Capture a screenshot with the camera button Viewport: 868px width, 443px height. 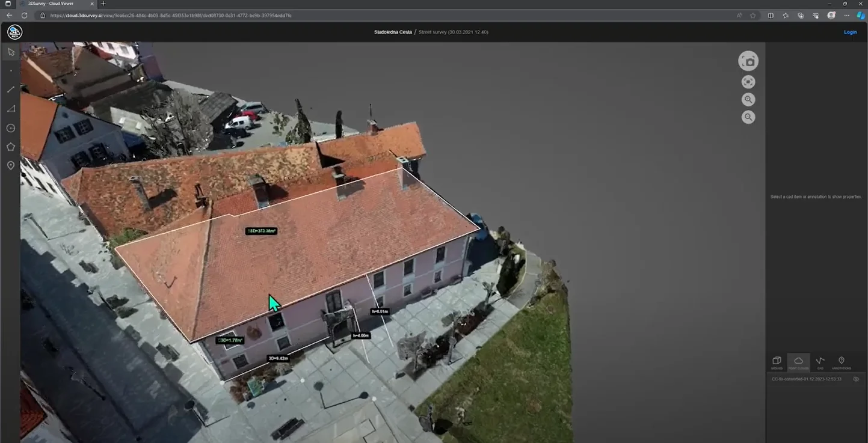pos(748,61)
